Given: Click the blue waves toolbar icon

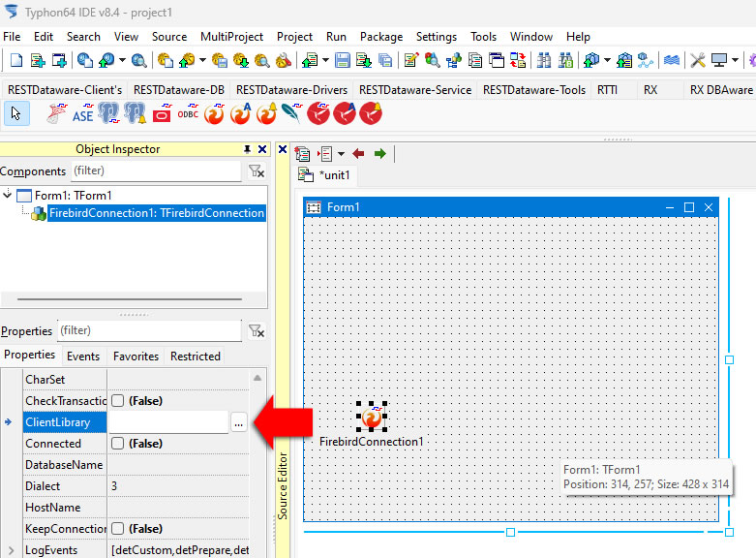Looking at the screenshot, I should tap(672, 60).
